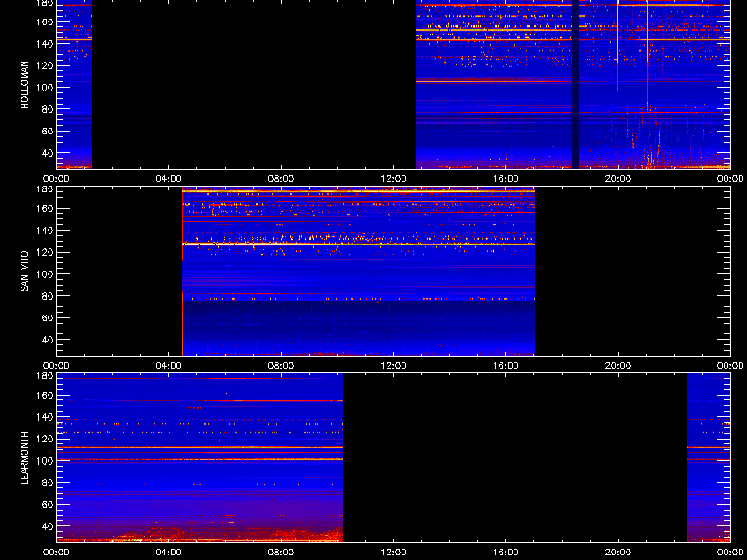
Task: Choose 100 on the Learmonth frequency axis
Action: coord(45,461)
